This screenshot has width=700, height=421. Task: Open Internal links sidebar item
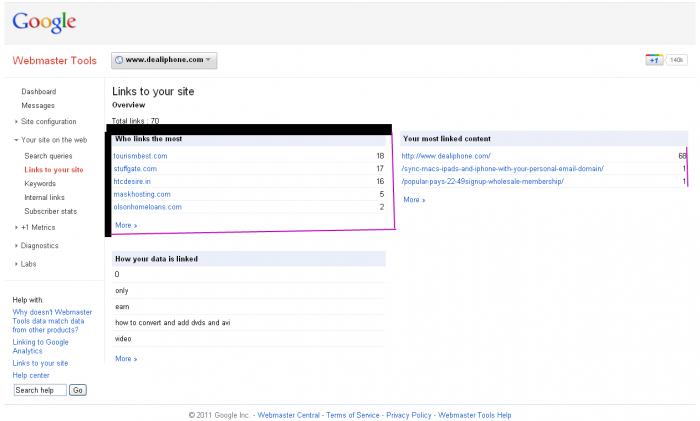tap(44, 197)
